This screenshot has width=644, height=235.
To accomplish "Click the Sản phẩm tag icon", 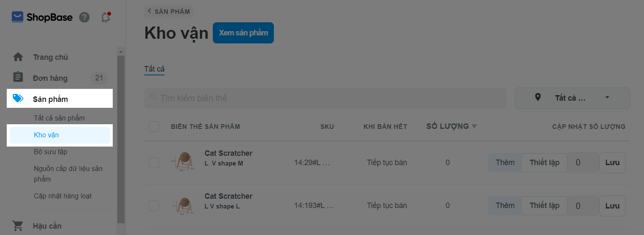I will click(x=18, y=99).
